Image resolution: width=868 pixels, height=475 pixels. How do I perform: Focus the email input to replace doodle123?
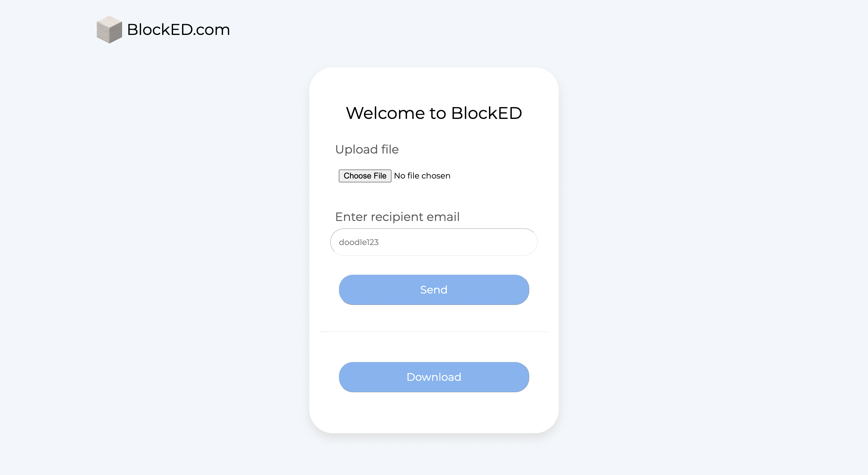pos(434,242)
